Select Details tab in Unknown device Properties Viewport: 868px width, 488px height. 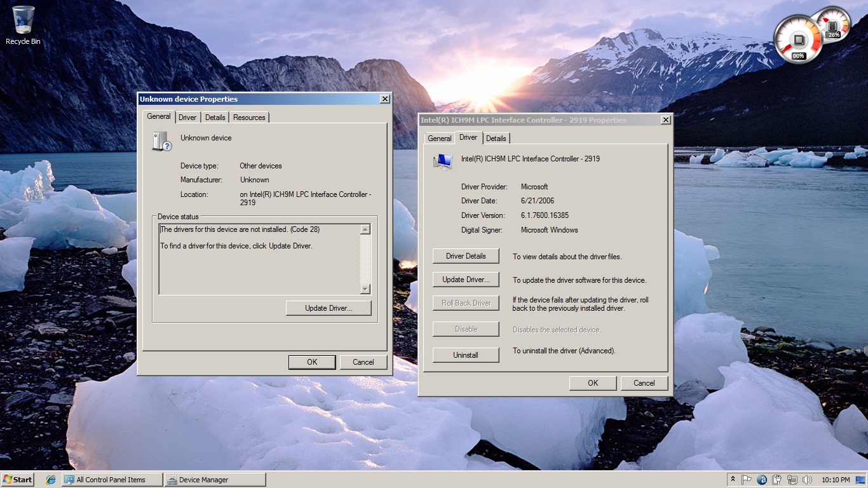(215, 118)
